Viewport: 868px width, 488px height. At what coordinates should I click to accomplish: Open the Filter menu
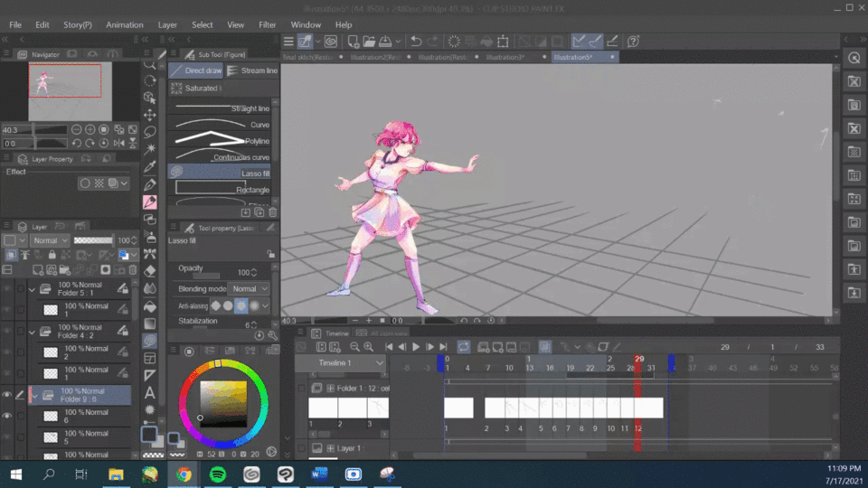click(x=268, y=25)
